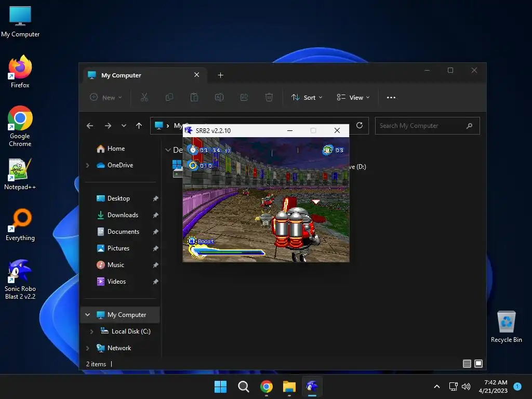Click the Delete trash icon in Explorer toolbar
The image size is (532, 399).
coord(269,97)
